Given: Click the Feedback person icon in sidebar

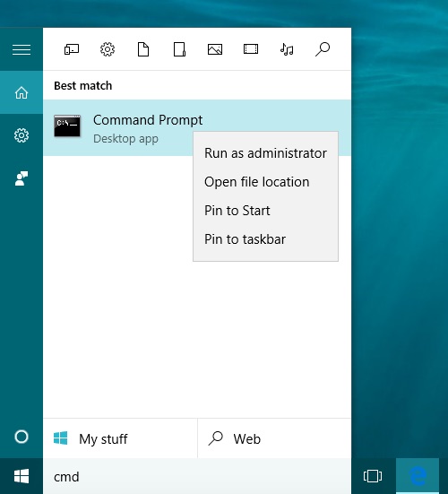Looking at the screenshot, I should pos(22,178).
